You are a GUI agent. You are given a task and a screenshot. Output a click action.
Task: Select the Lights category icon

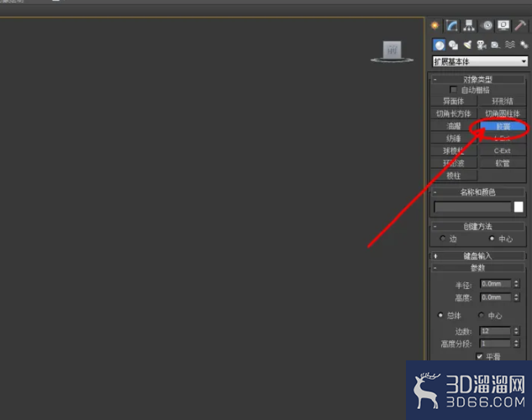click(467, 45)
